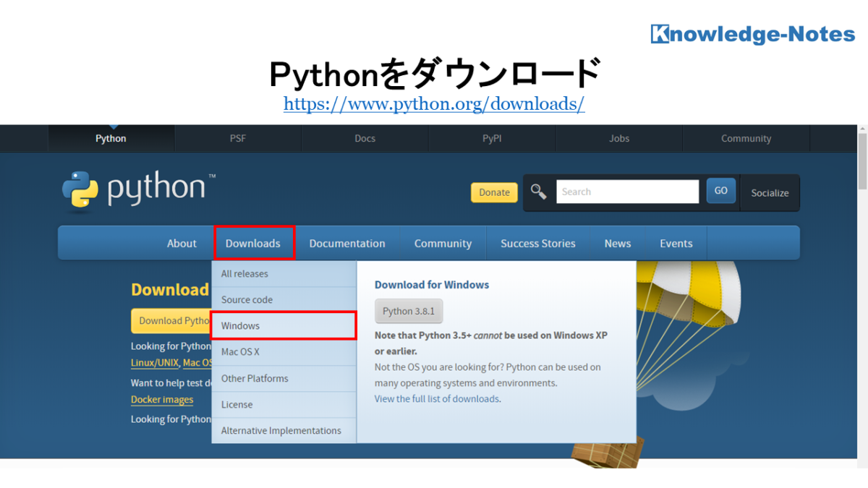Switch to the PyPI top tab
868x488 pixels.
click(492, 138)
